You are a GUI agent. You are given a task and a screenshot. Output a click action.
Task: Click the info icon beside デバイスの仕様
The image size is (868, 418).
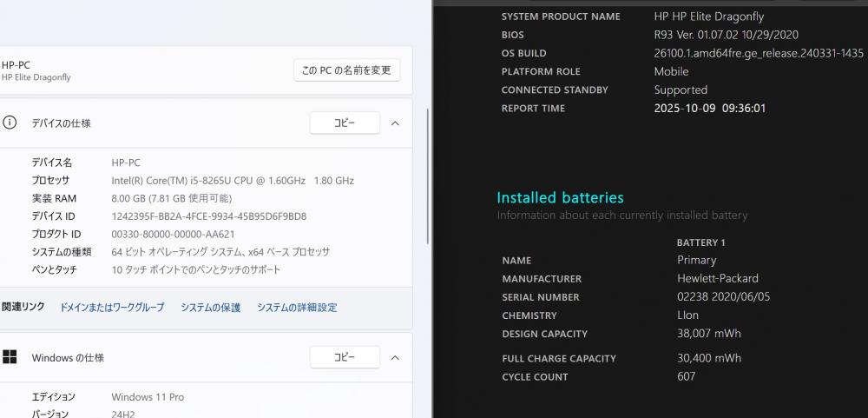tap(10, 123)
